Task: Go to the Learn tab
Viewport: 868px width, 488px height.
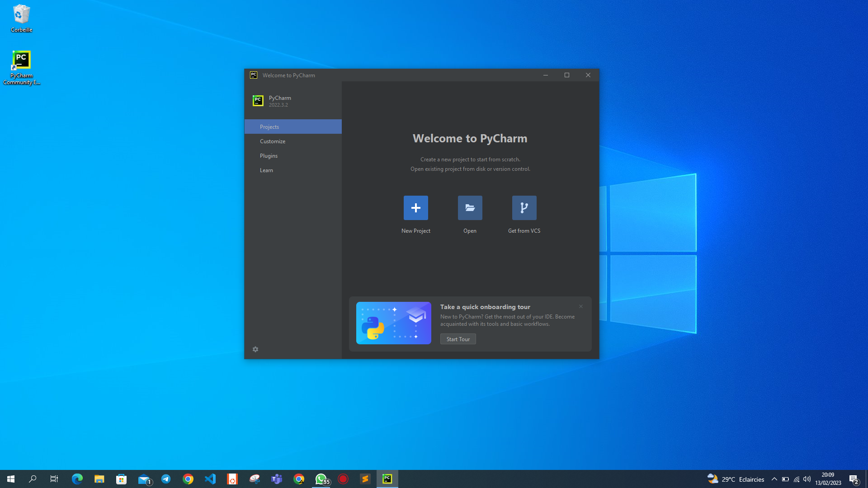Action: click(293, 170)
